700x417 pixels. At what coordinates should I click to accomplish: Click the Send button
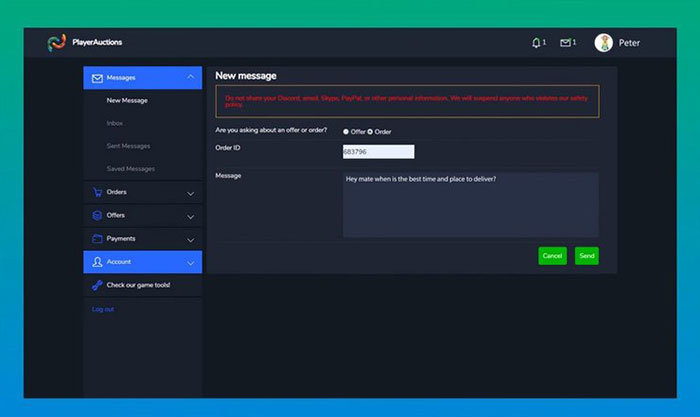point(587,256)
